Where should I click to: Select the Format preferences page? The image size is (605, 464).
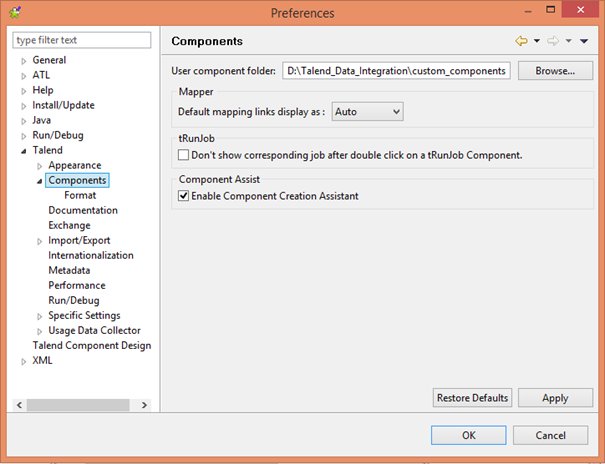[80, 195]
